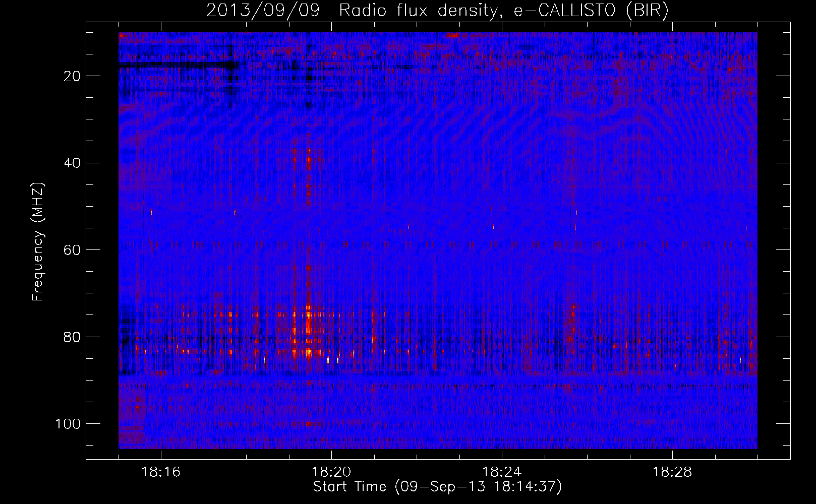
Task: Click the white-yellow spot near 18:20 at 85 MHz
Action: coord(328,360)
